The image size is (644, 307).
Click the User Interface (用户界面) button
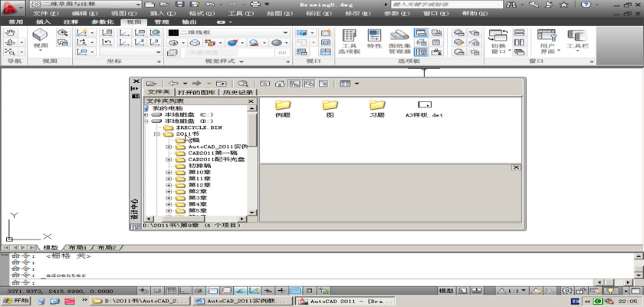coord(547,41)
